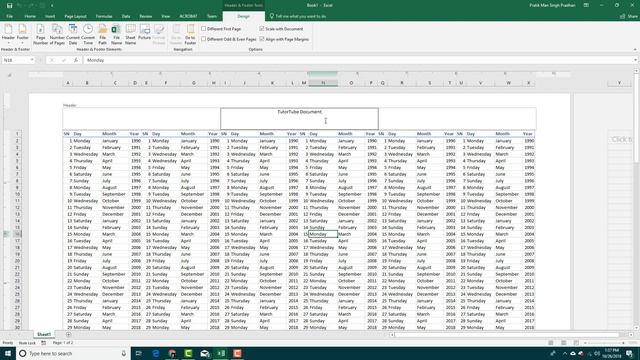Switch to the View tab
640x360 pixels.
165,16
